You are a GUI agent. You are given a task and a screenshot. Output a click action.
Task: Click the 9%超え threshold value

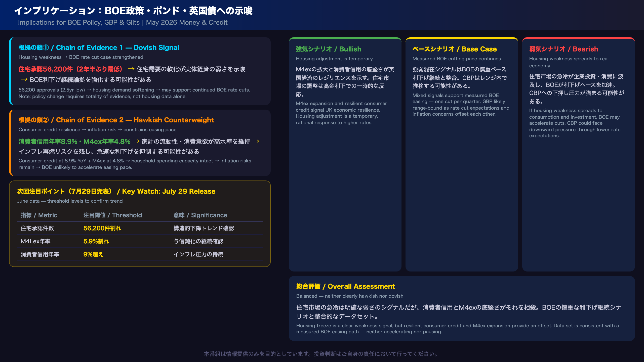point(93,254)
